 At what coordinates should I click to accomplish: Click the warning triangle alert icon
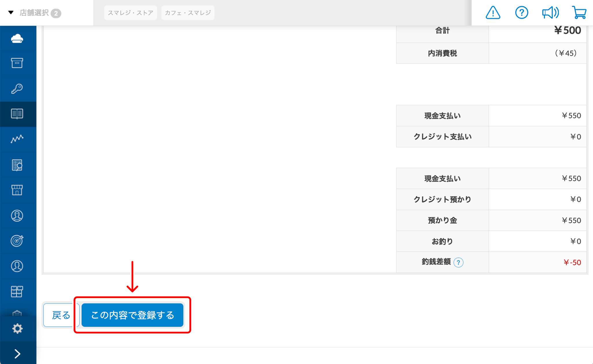click(493, 13)
